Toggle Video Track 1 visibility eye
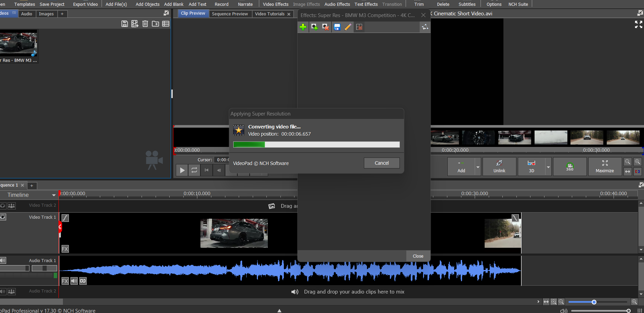The image size is (644, 313). (3, 217)
